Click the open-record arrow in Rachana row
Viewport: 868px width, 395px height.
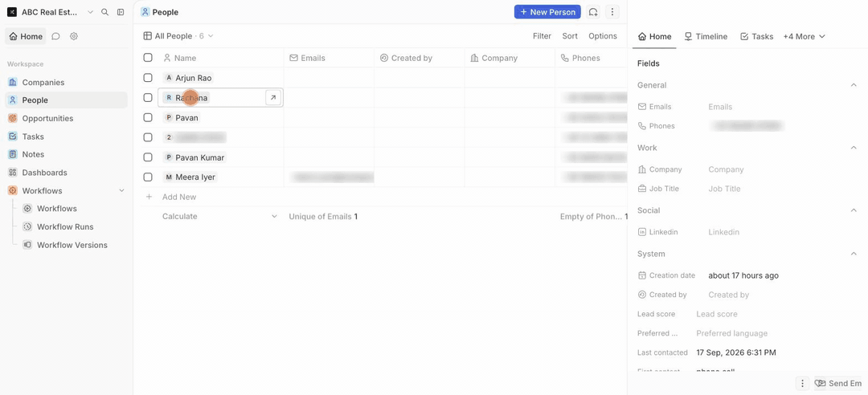[x=273, y=97]
